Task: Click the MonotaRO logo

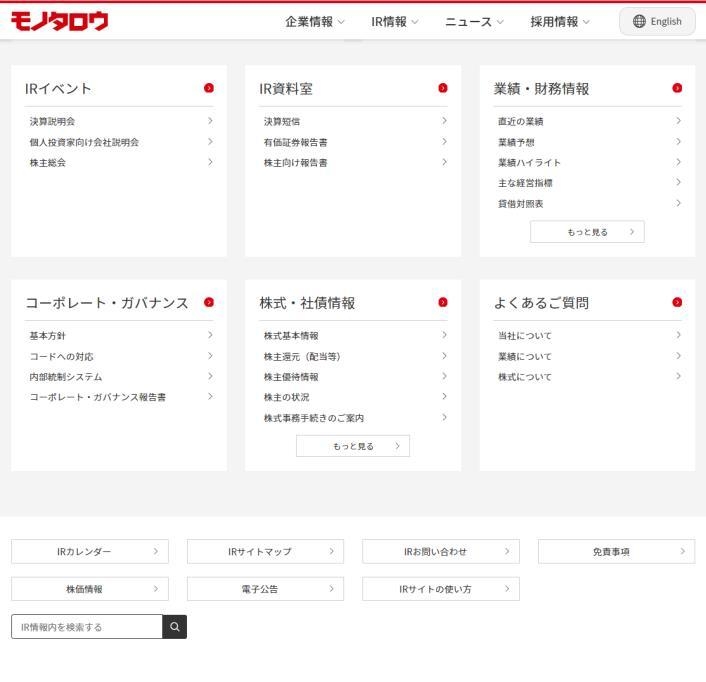Action: (59, 21)
